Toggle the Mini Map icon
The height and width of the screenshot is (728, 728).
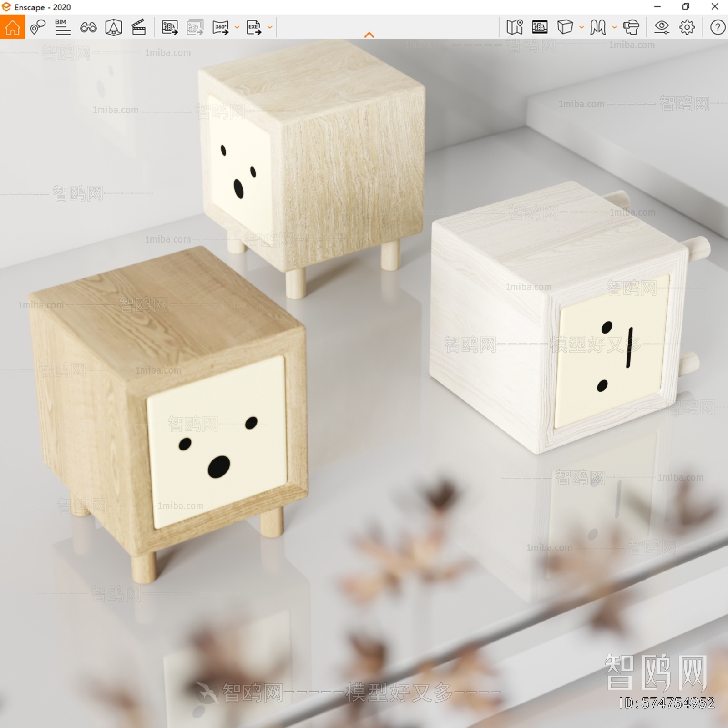[x=515, y=27]
